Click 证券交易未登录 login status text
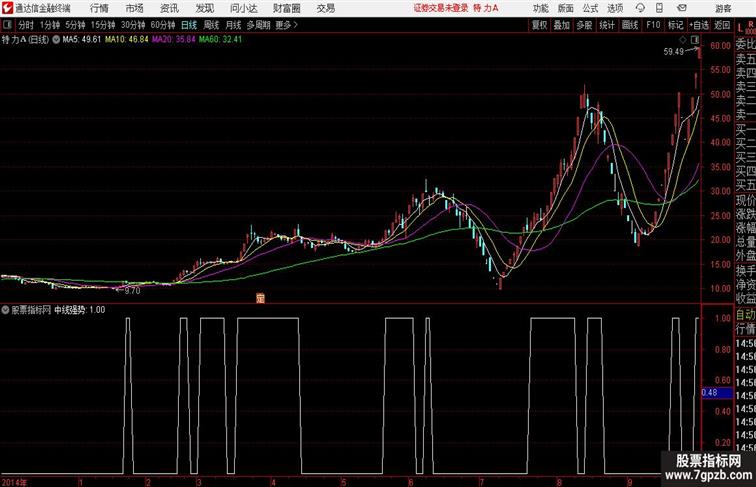Image resolution: width=756 pixels, height=487 pixels. (441, 8)
